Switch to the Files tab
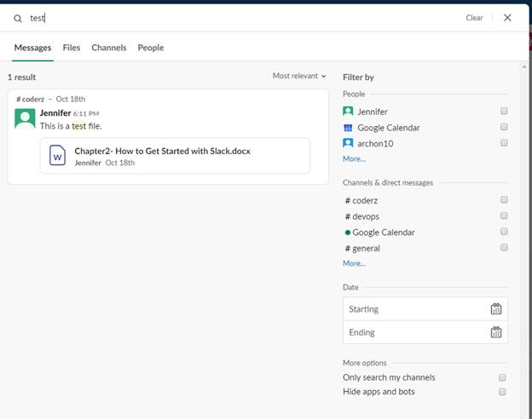Image resolution: width=532 pixels, height=419 pixels. (x=72, y=48)
